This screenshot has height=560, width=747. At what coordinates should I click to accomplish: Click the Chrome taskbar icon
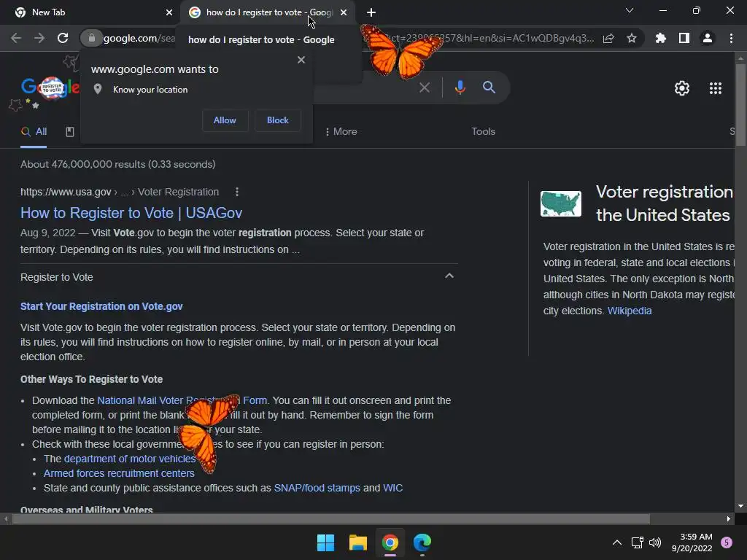tap(390, 542)
